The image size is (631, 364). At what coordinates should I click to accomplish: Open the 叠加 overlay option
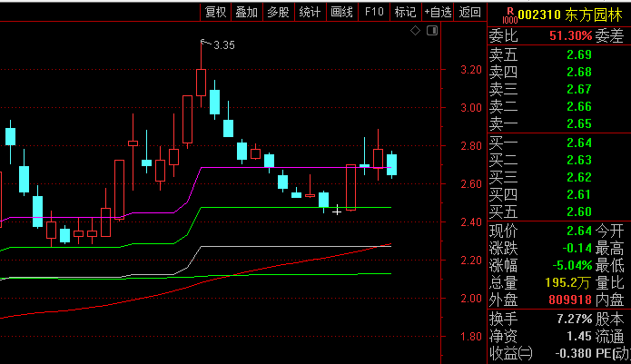click(246, 12)
